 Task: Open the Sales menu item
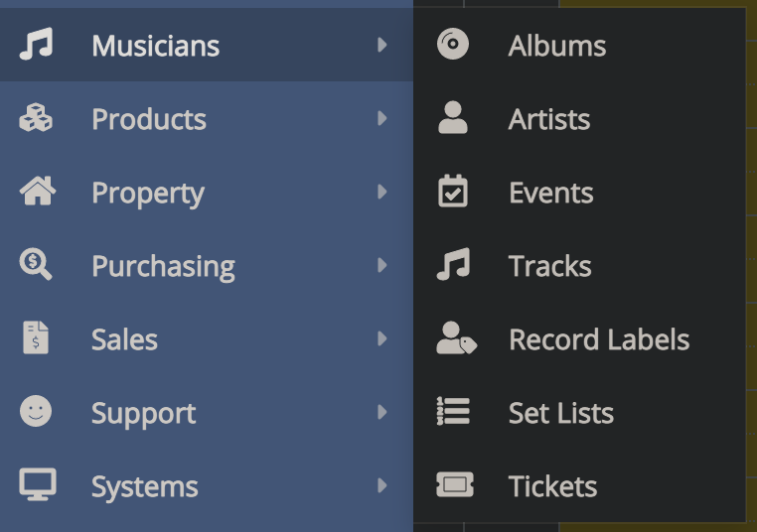[124, 339]
